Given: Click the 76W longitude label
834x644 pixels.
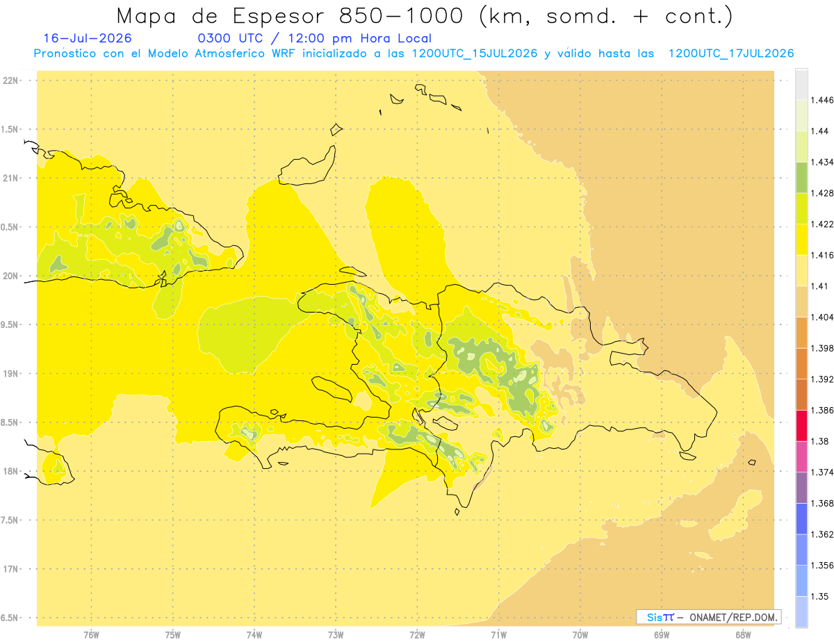Looking at the screenshot, I should [x=91, y=635].
